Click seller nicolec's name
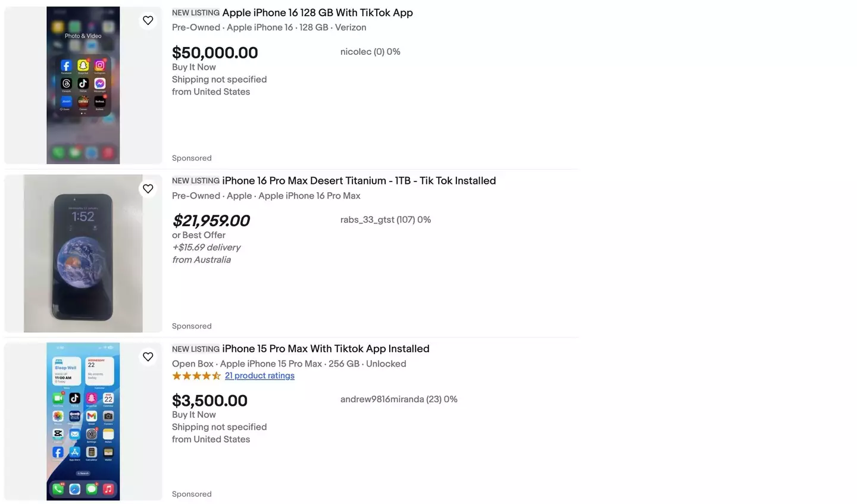This screenshot has height=504, width=857. point(356,52)
